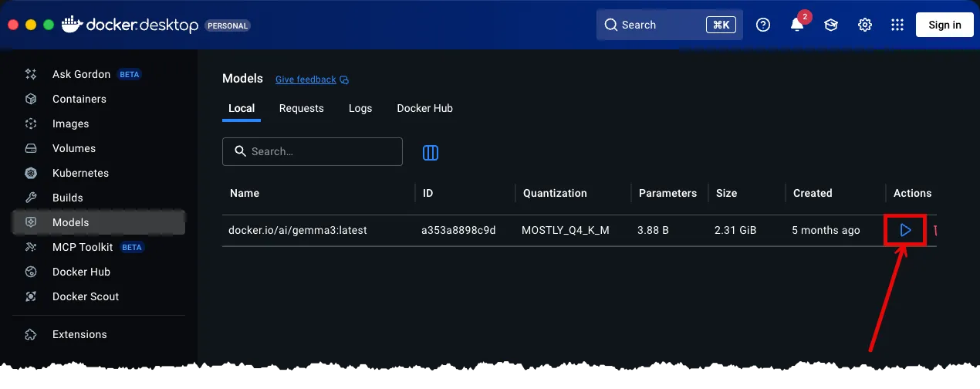Click the Builds wrench icon
The height and width of the screenshot is (389, 980).
click(31, 198)
